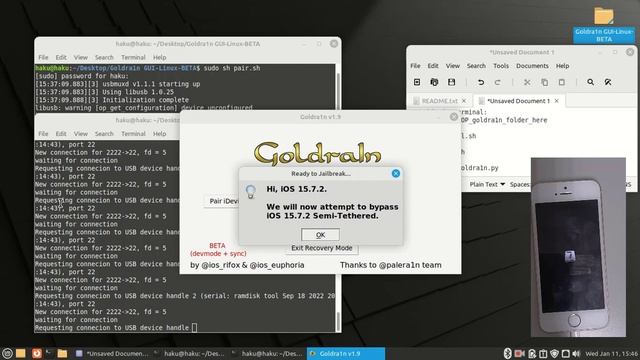Click the Exit Recovery Mode button
The image size is (640, 360).
tap(322, 248)
